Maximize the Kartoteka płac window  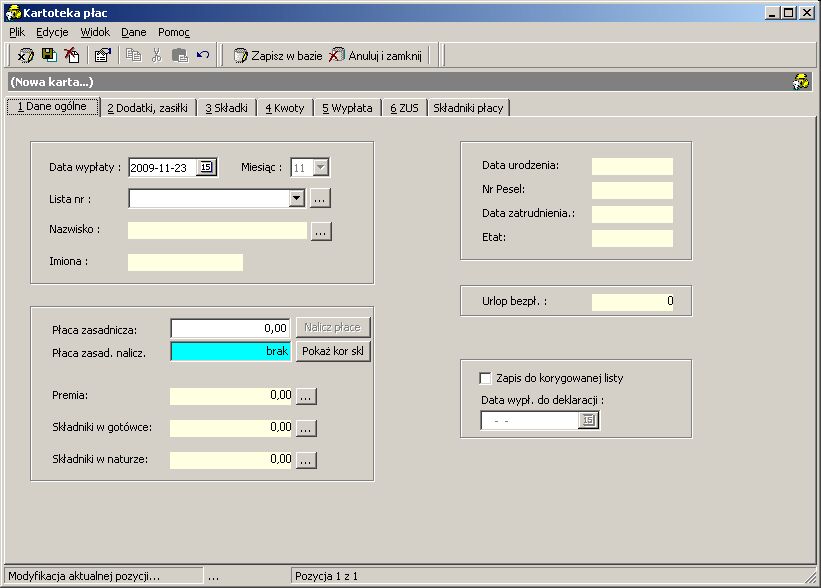click(789, 13)
